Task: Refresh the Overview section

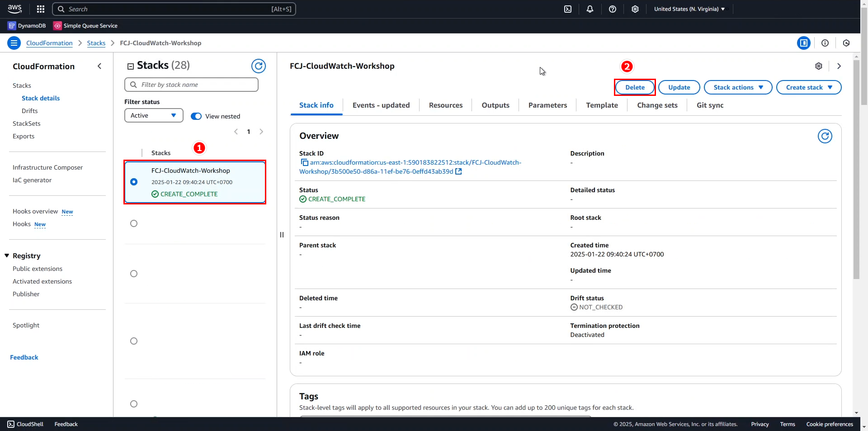Action: click(x=825, y=136)
